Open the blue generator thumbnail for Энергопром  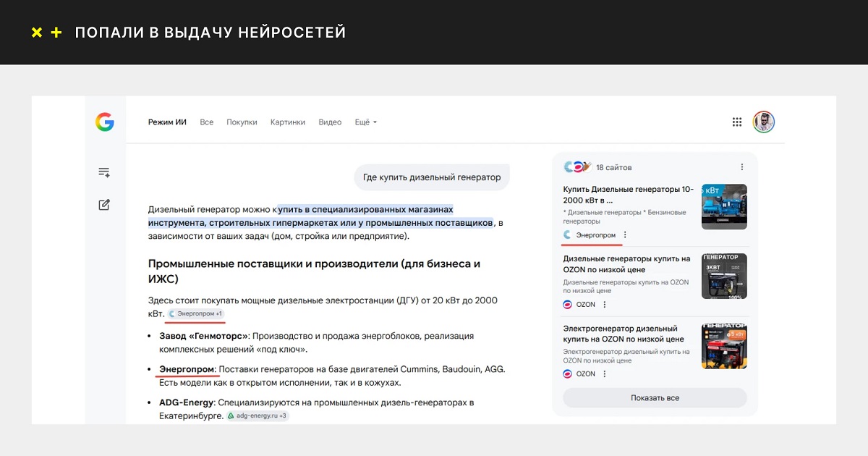[724, 207]
